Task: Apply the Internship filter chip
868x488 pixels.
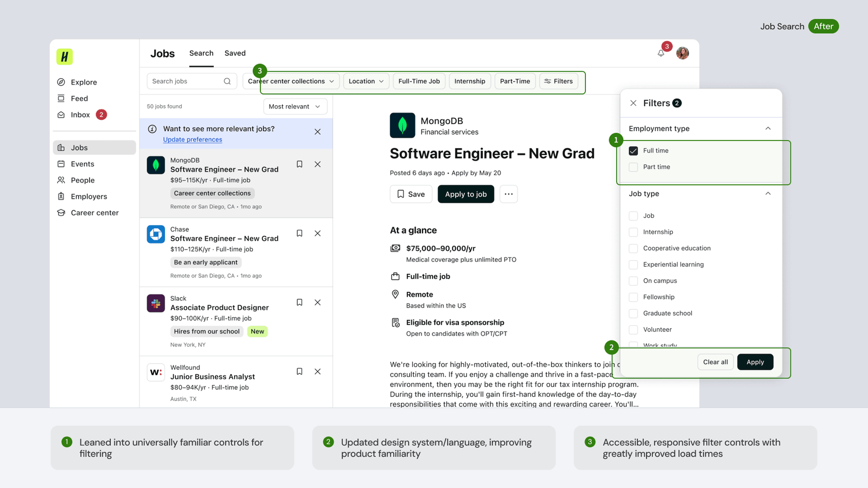Action: 470,81
